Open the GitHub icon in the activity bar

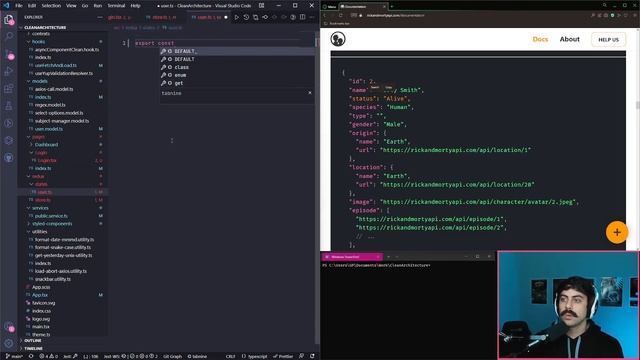[9, 158]
